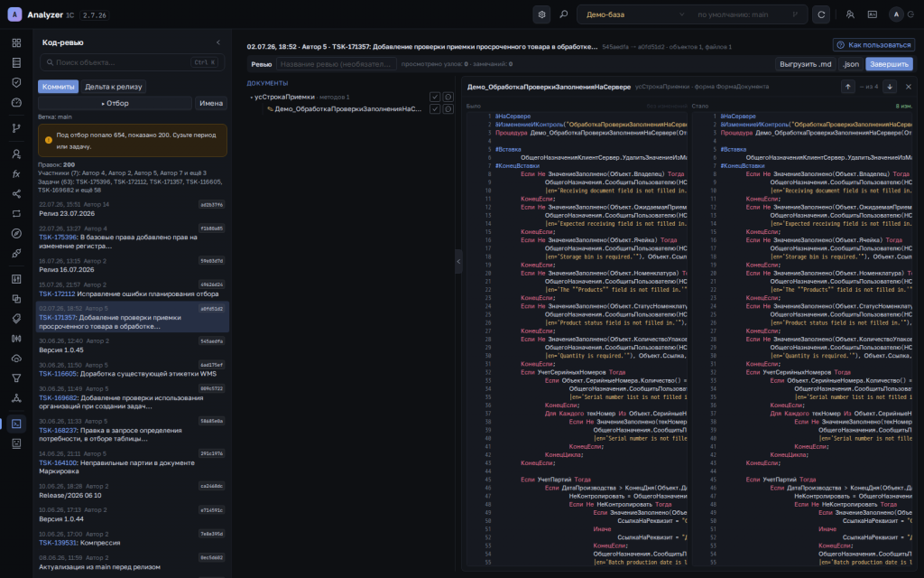Switch to the Коммиты tab
Screen dimensions: 924x578
59,87
